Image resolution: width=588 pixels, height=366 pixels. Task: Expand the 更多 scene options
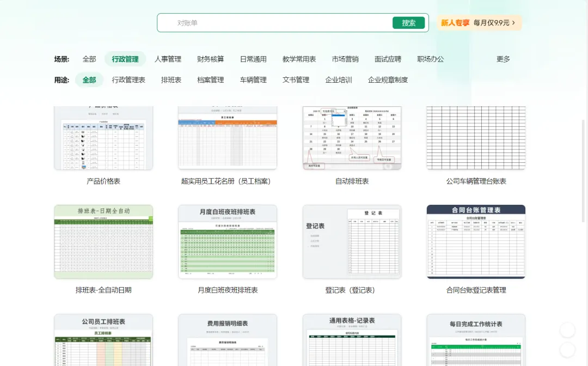click(503, 59)
